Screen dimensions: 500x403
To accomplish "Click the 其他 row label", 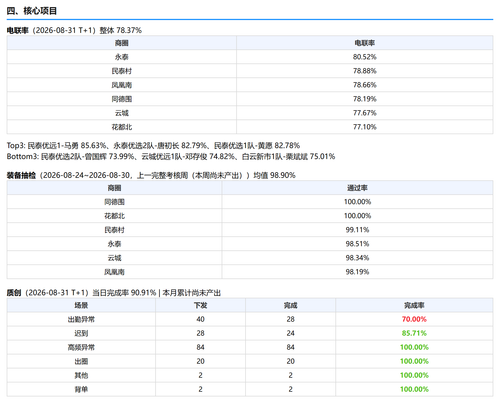I will tap(81, 375).
